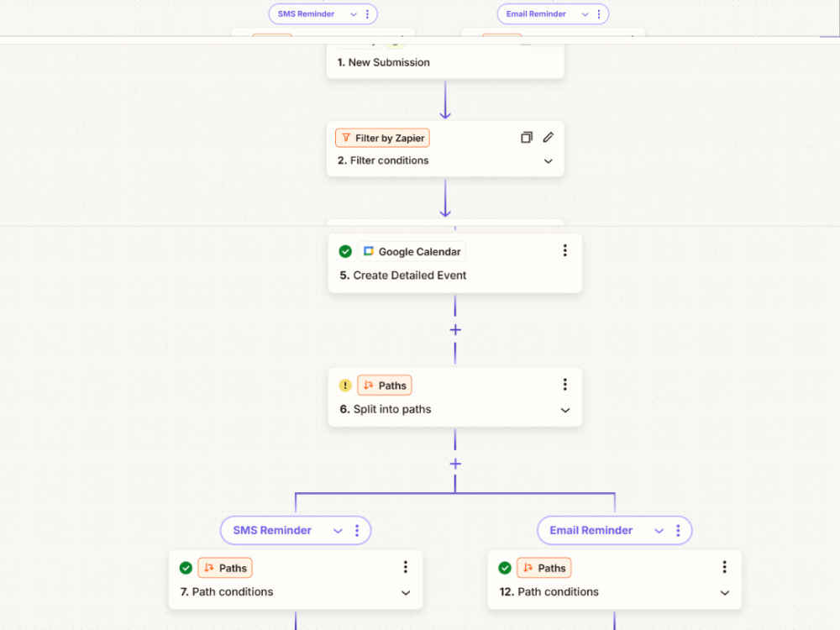
Task: Open three-dot menu on lower SMS Reminder pill
Action: point(357,530)
